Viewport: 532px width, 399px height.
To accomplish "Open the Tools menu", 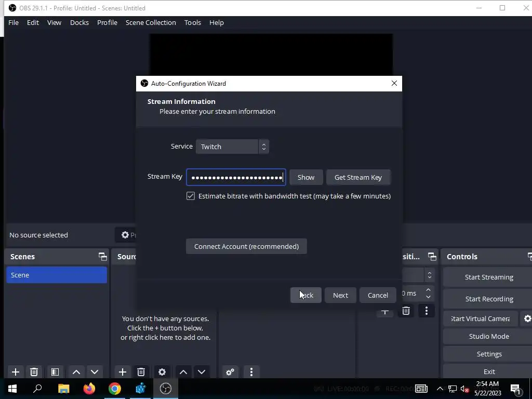I will (x=193, y=22).
